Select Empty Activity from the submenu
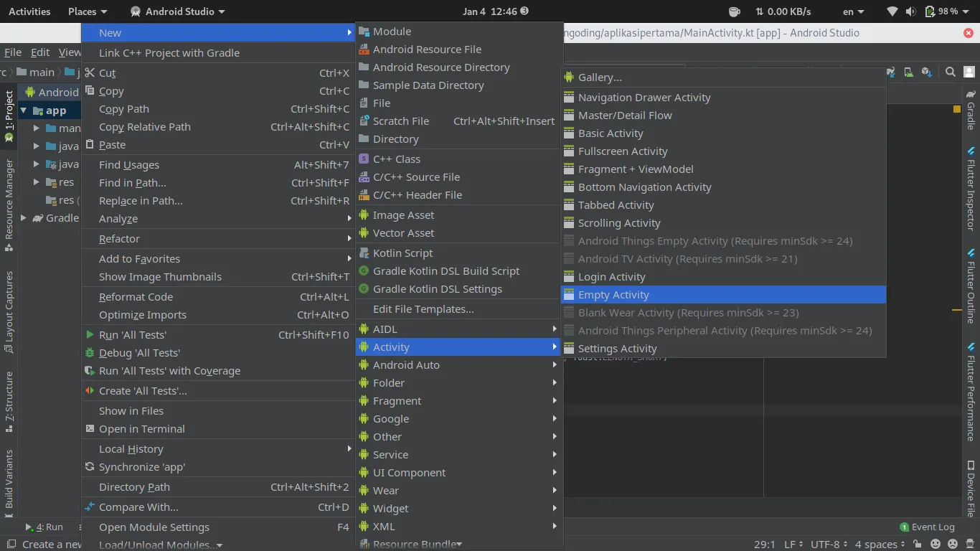Viewport: 980px width, 551px height. (x=723, y=295)
